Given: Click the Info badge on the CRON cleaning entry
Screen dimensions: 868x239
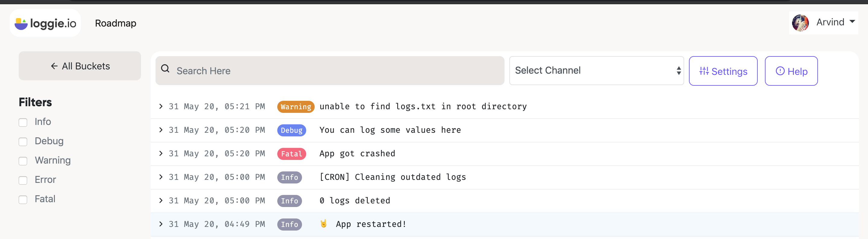Looking at the screenshot, I should click(x=289, y=177).
